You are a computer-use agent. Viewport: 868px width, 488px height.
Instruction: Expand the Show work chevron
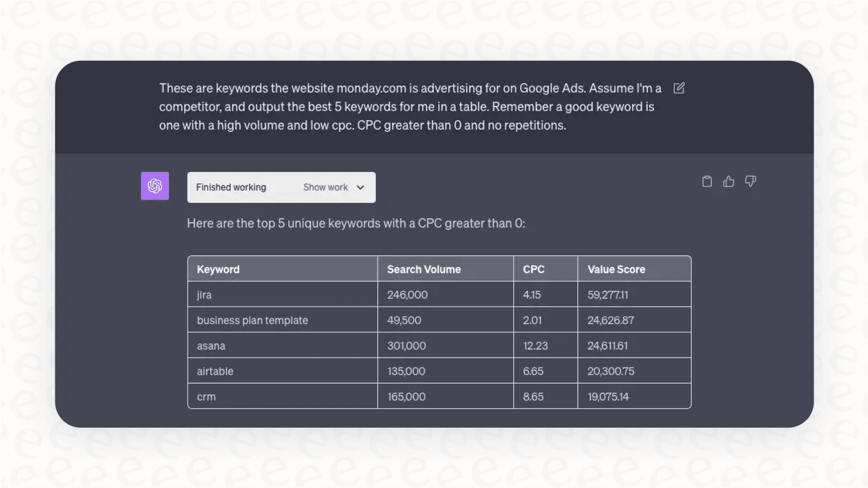click(360, 187)
